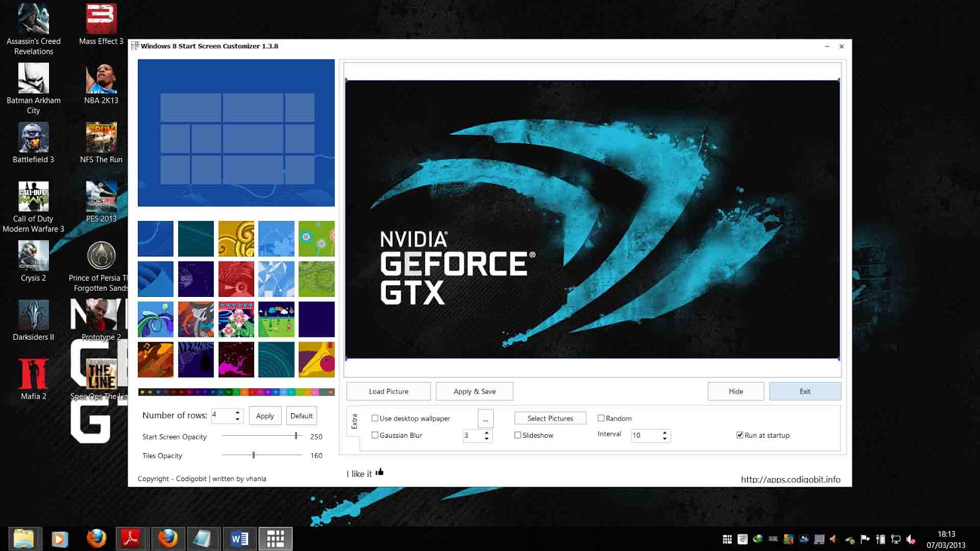
Task: Enable Use desktop wallpaper checkbox
Action: [x=375, y=418]
